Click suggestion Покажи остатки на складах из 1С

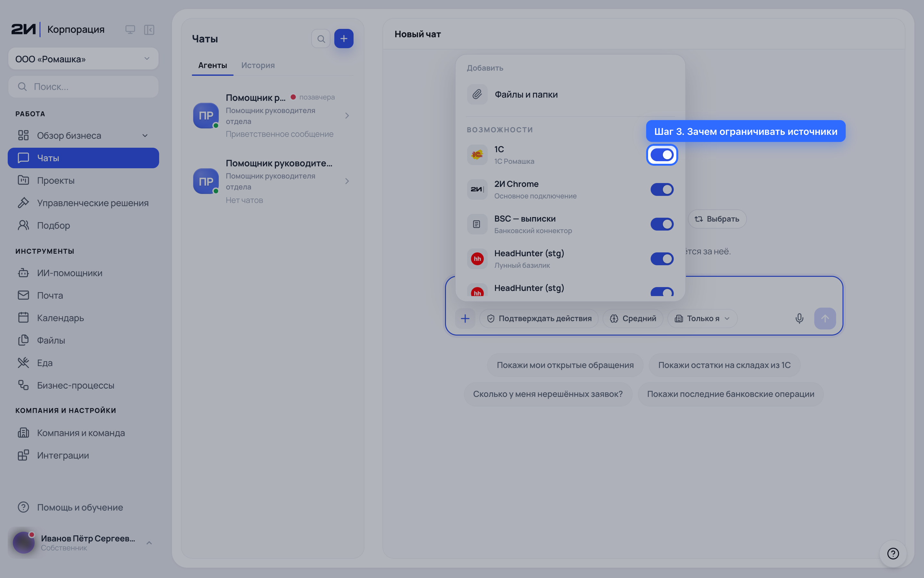click(x=724, y=365)
